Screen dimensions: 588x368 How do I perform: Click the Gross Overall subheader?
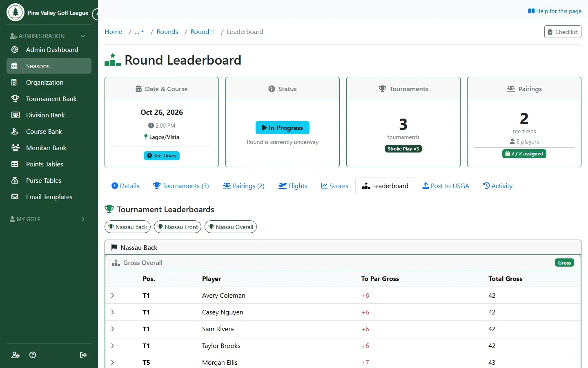(343, 263)
